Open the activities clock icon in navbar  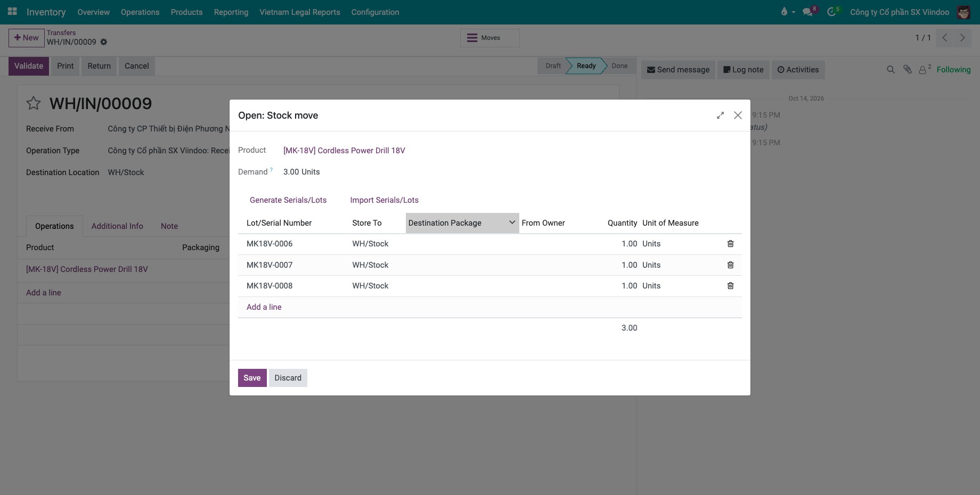click(x=831, y=12)
